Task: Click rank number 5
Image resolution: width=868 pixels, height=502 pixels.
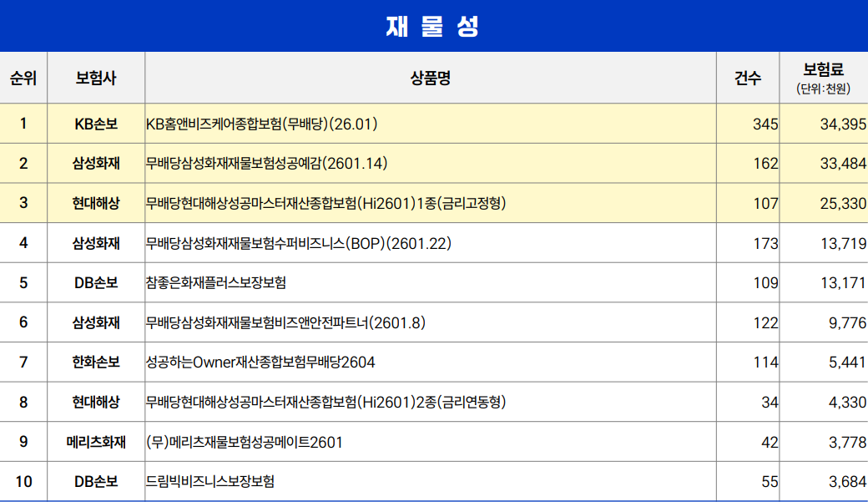Action: [x=23, y=283]
